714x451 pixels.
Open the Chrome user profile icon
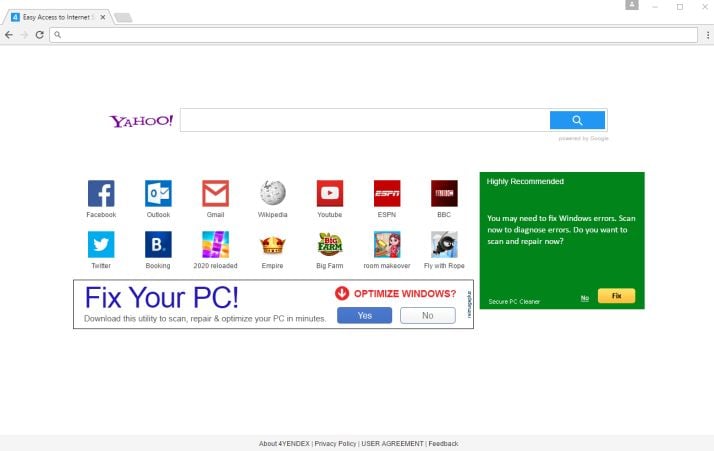coord(632,5)
